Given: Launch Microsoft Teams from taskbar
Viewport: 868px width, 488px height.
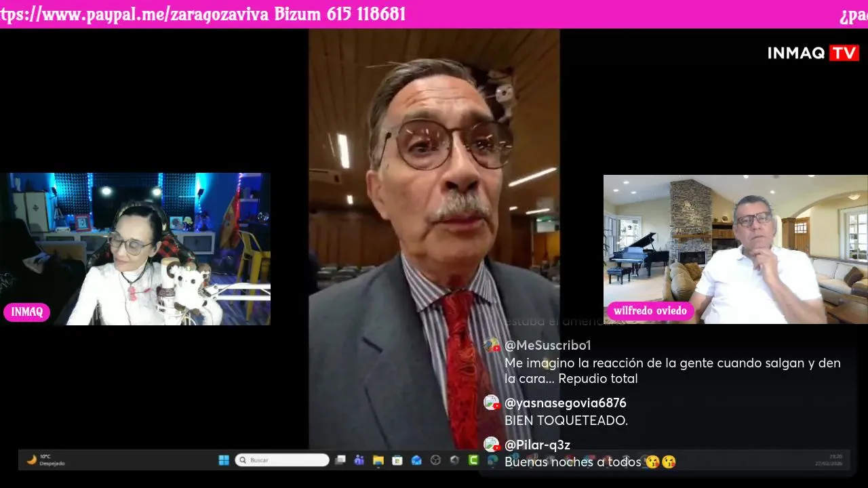Looking at the screenshot, I should pos(359,460).
